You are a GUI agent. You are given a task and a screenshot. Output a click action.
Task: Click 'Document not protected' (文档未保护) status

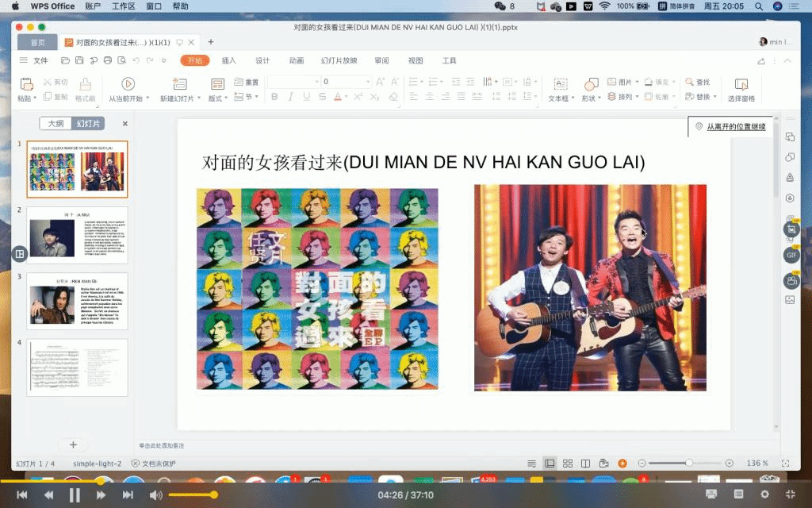coord(154,464)
